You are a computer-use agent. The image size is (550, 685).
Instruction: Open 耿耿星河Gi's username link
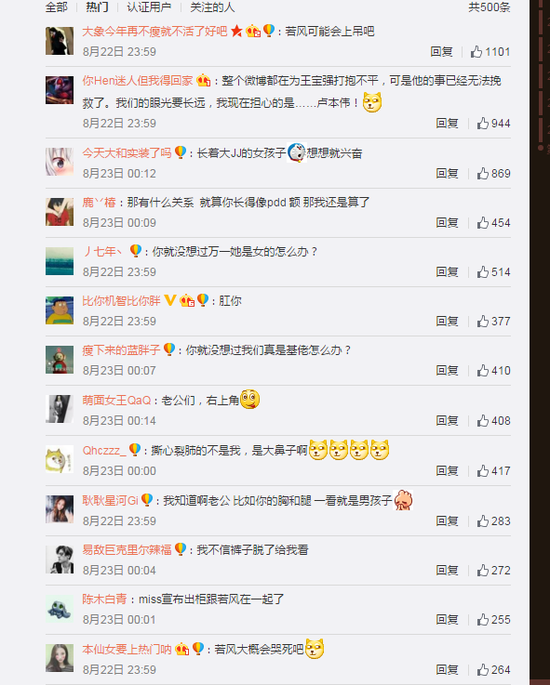pyautogui.click(x=110, y=500)
